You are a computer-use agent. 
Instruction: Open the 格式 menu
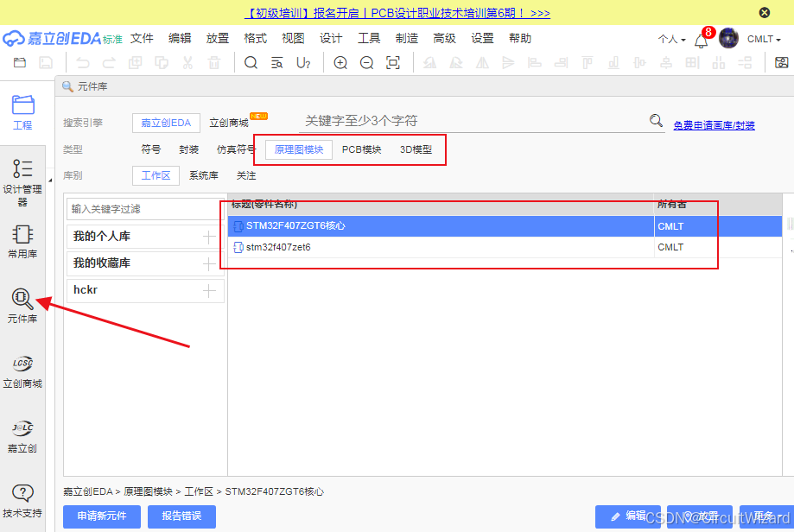point(255,39)
